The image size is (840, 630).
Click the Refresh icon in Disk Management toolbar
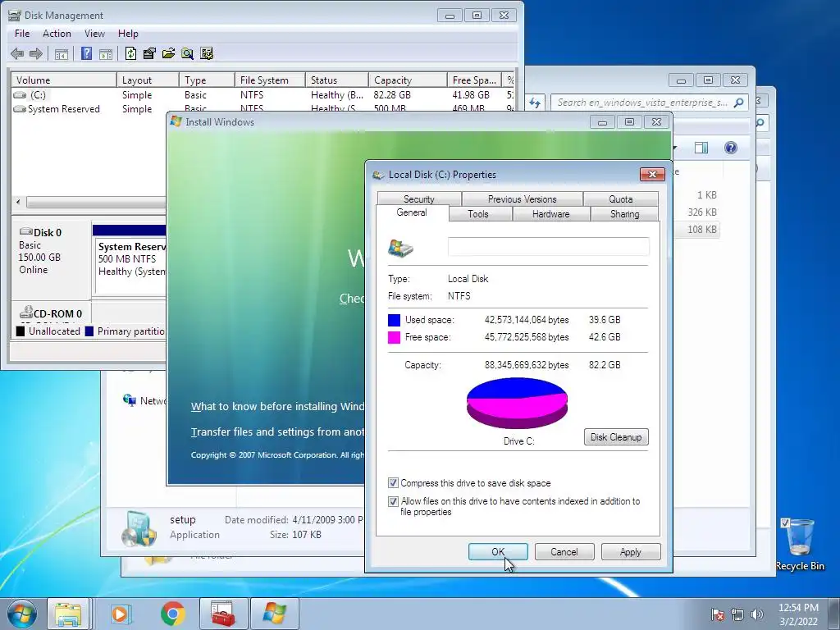pos(130,53)
